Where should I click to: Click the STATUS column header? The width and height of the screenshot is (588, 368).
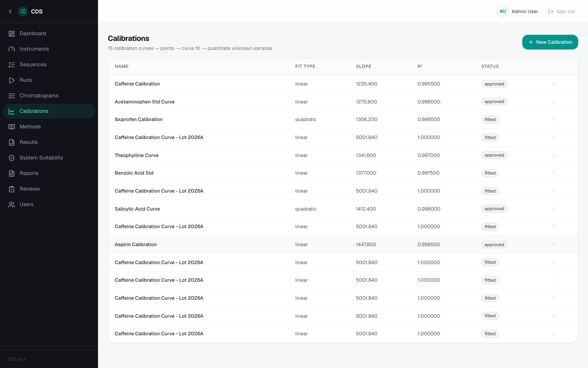click(490, 66)
